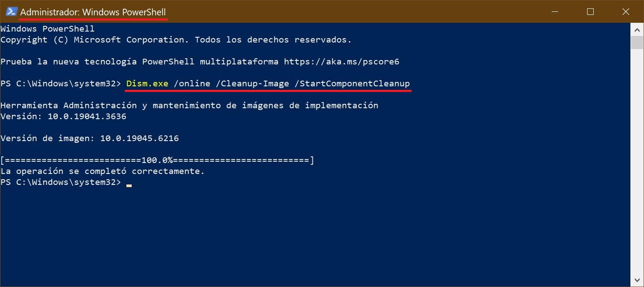Click the PowerShell icon in title bar
The height and width of the screenshot is (287, 644).
click(11, 12)
